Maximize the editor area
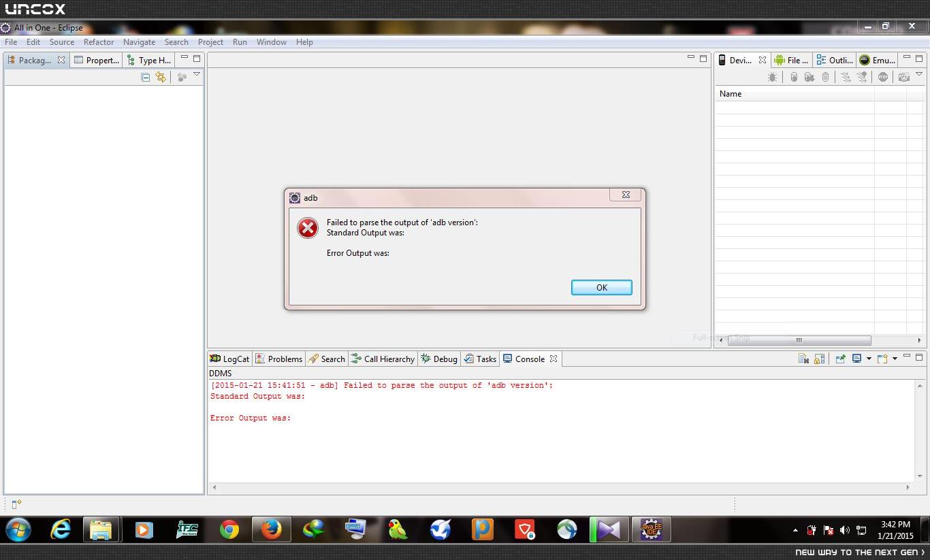 (703, 59)
